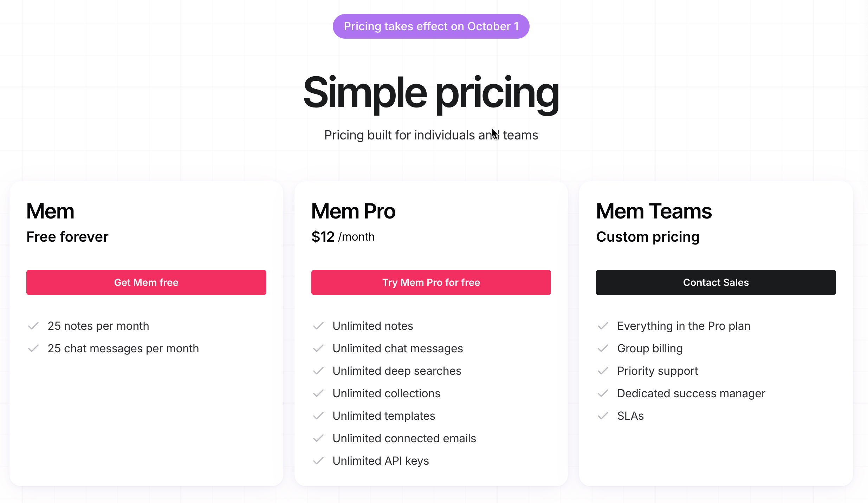Click the Unlimited connected emails feature text
Image resolution: width=868 pixels, height=503 pixels.
coord(404,438)
